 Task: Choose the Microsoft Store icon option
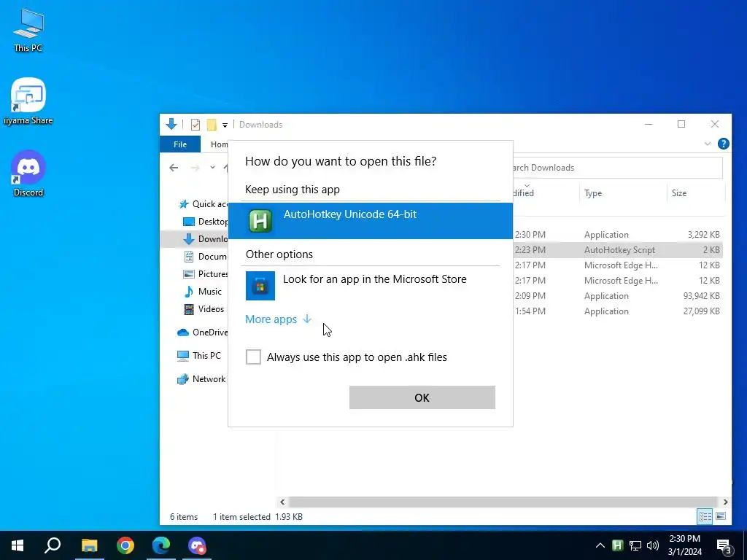pyautogui.click(x=260, y=286)
